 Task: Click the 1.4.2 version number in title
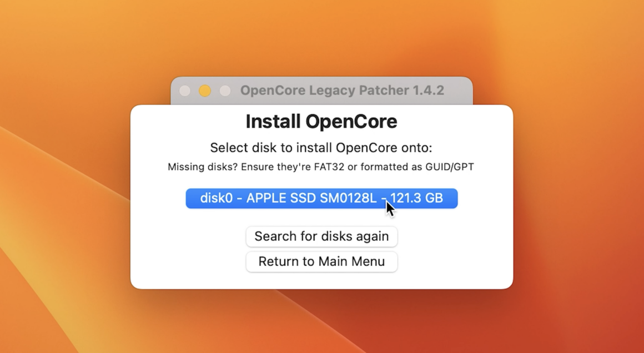pos(429,90)
